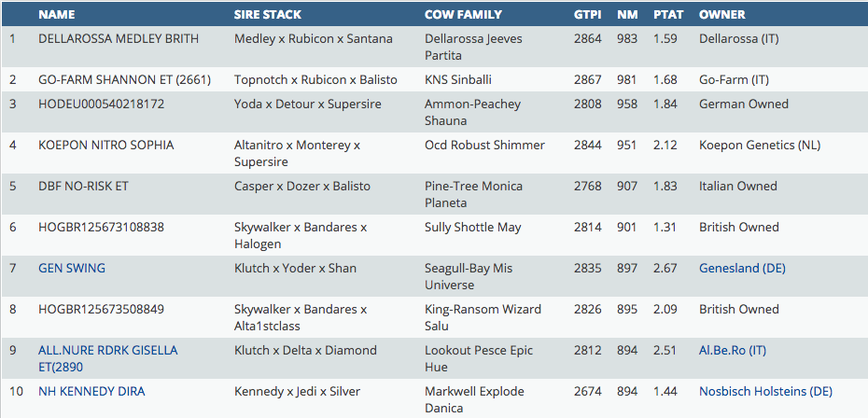The height and width of the screenshot is (418, 868).
Task: Open the NH KENNEDY DIRA link
Action: point(91,392)
